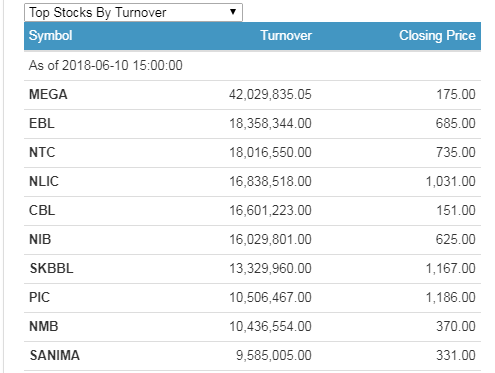Select NIB closing price 625.00
Viewport: 495px width, 373px height.
(455, 239)
